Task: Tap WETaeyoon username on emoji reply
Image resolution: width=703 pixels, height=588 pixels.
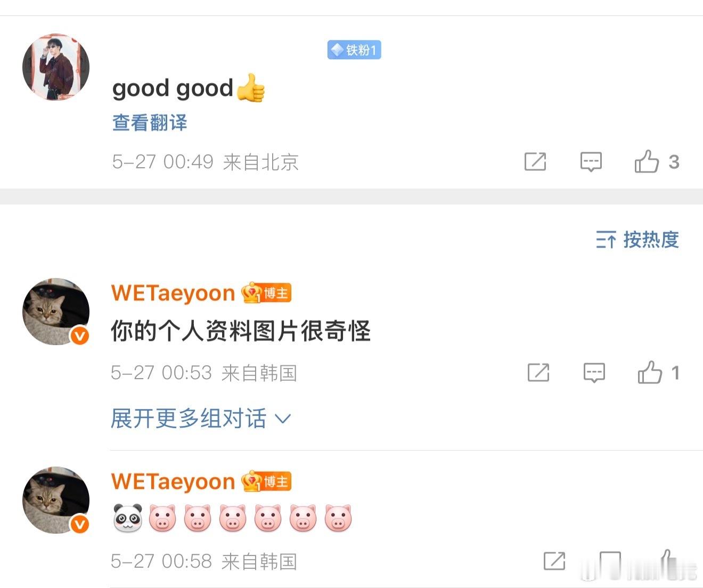Action: [x=173, y=481]
